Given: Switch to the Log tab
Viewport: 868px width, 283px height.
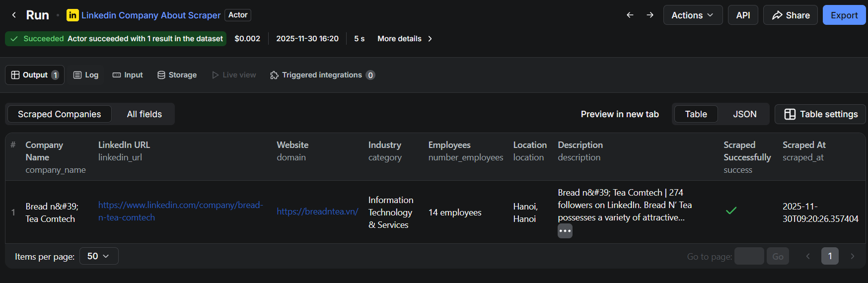Looking at the screenshot, I should pos(86,75).
